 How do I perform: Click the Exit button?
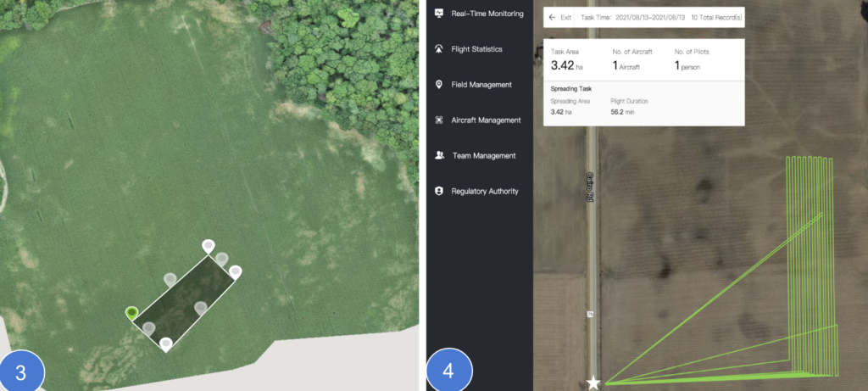559,17
